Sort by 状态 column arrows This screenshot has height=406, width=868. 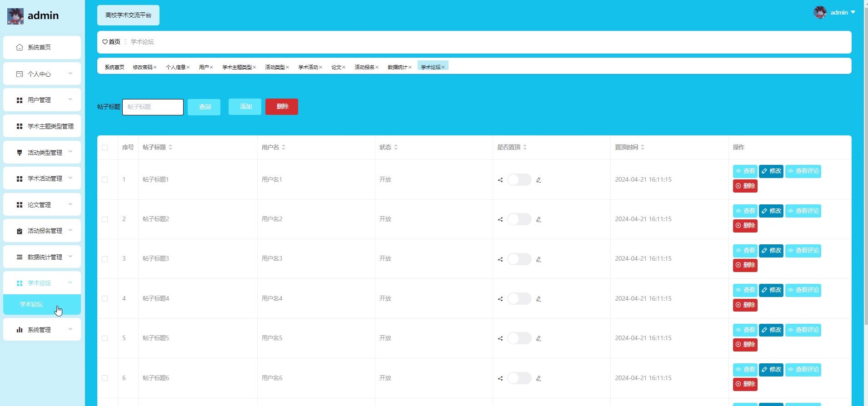click(396, 147)
